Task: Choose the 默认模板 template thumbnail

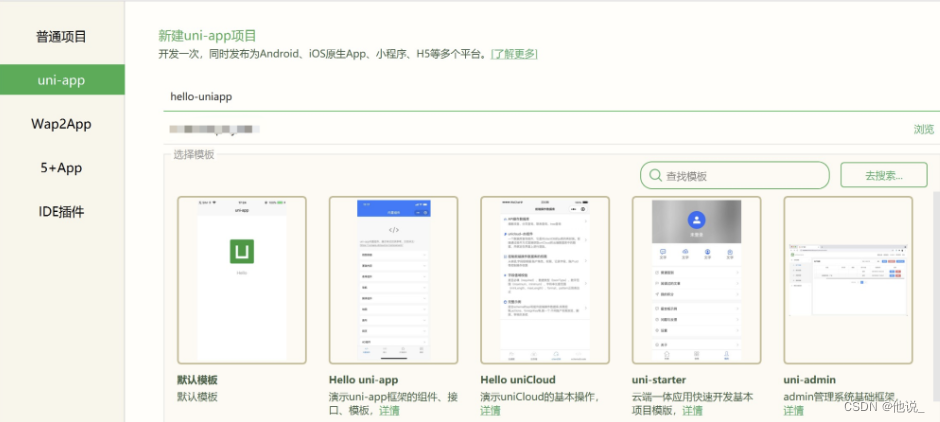Action: pyautogui.click(x=242, y=280)
